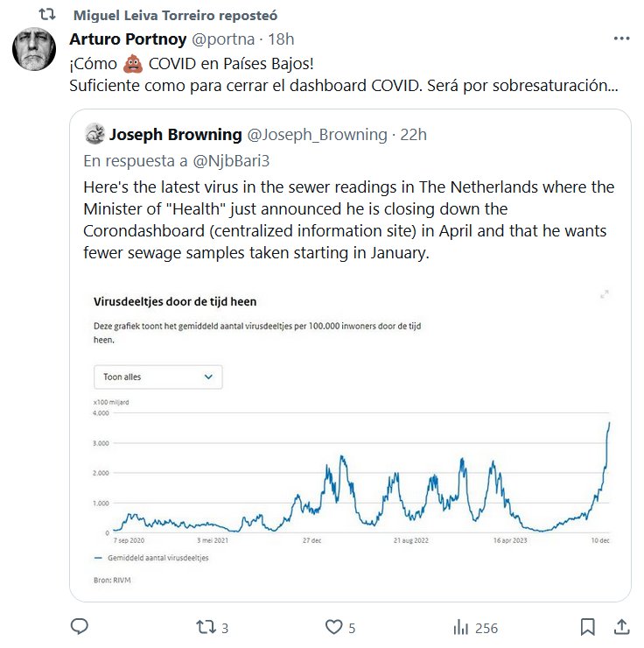Click the @portna handle
Screen dimensions: 644x648
click(223, 39)
